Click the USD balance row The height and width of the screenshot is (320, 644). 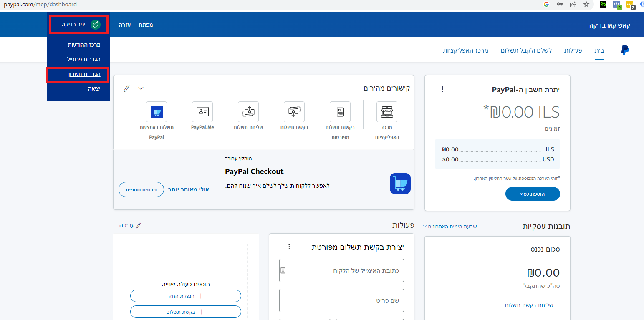point(498,159)
